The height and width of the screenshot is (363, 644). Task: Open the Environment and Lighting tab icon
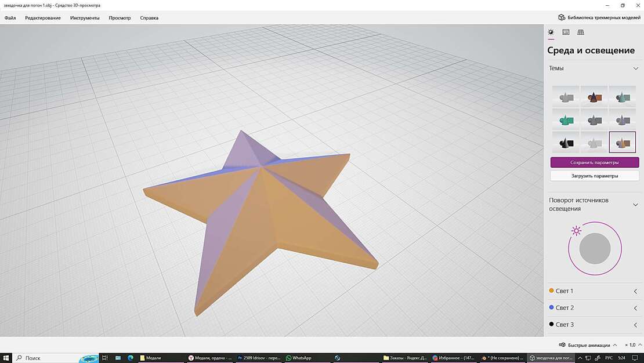point(551,32)
